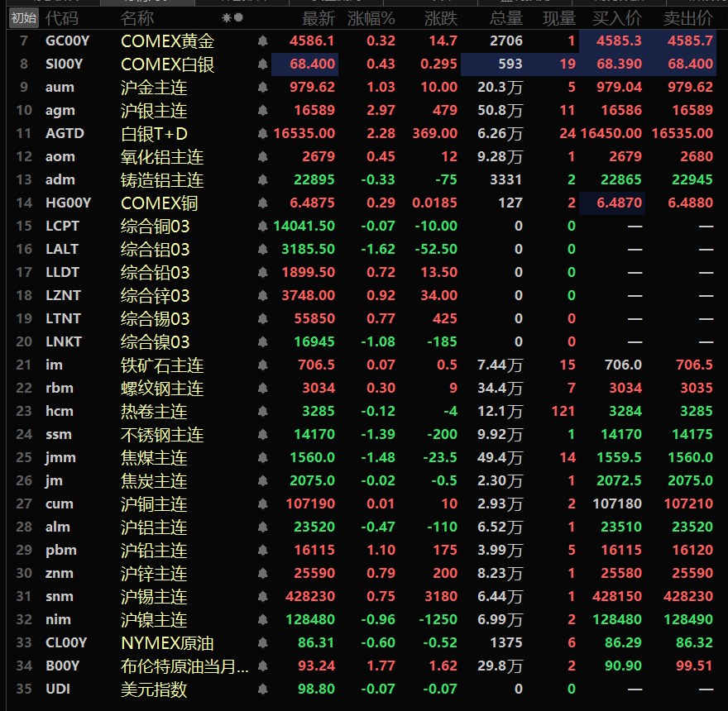Screen dimensions: 728x711
Task: Click the bell icon for 白银T+D
Action: click(x=263, y=134)
